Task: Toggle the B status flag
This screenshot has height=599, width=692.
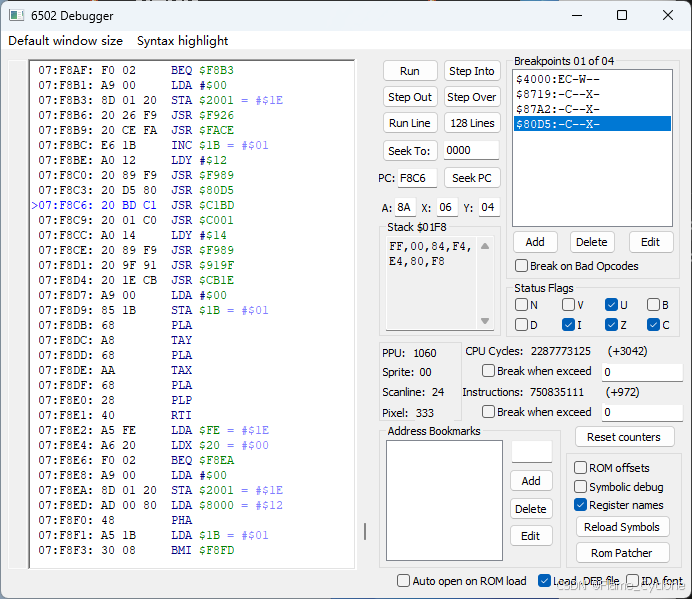Action: click(653, 305)
